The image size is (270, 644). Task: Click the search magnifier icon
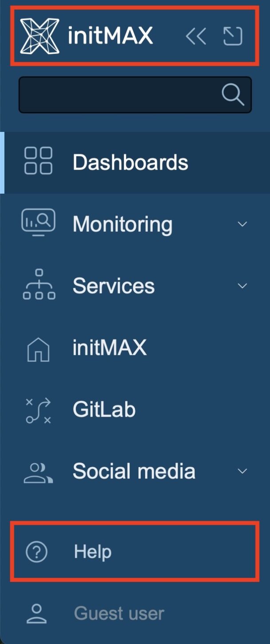[x=232, y=94]
